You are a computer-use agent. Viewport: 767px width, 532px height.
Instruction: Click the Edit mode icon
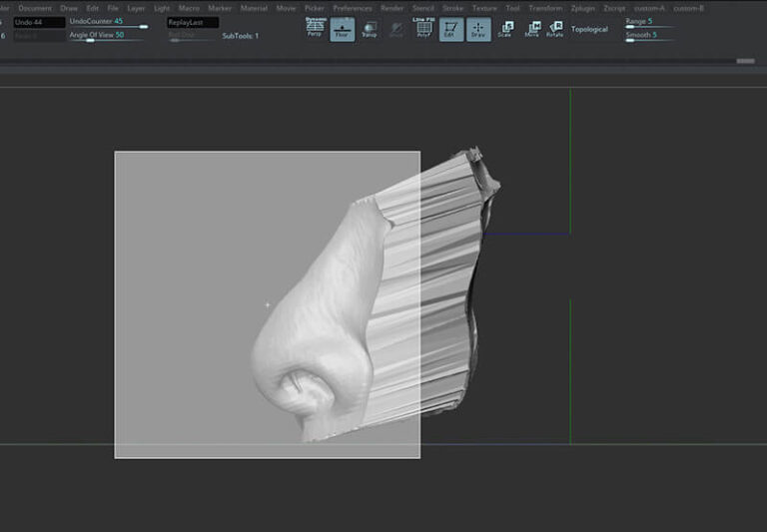[451, 29]
